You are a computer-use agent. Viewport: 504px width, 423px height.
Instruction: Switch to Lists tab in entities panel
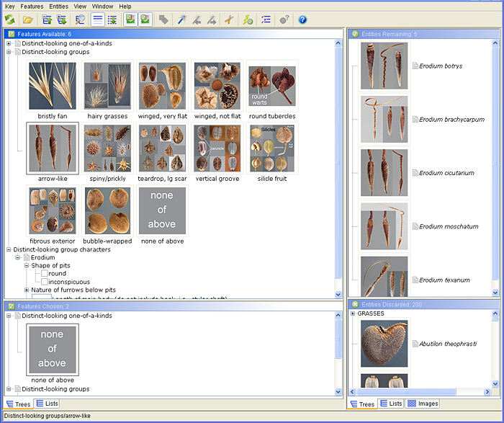pyautogui.click(x=391, y=404)
